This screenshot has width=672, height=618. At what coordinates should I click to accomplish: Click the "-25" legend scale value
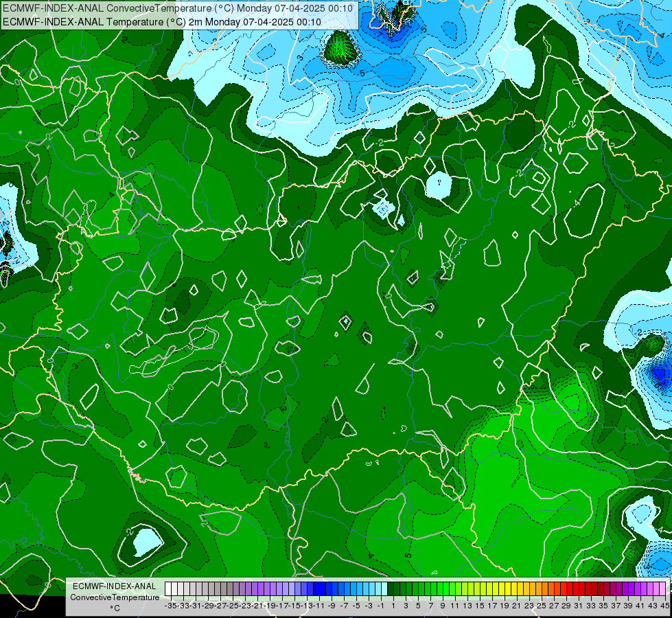(x=232, y=606)
